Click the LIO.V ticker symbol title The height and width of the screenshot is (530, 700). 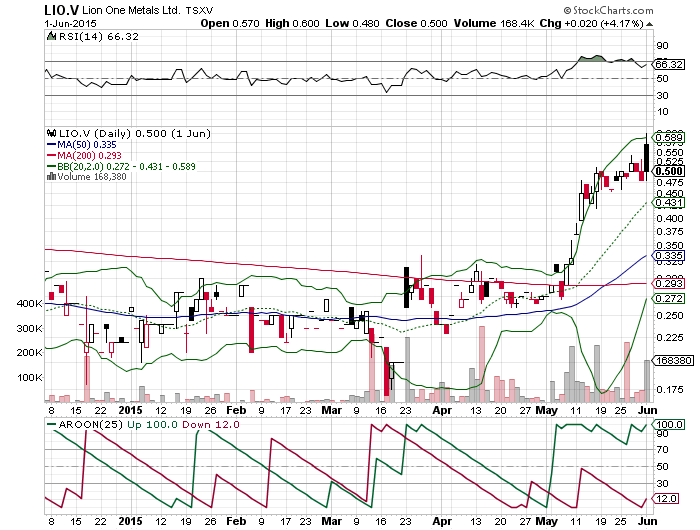(61, 9)
